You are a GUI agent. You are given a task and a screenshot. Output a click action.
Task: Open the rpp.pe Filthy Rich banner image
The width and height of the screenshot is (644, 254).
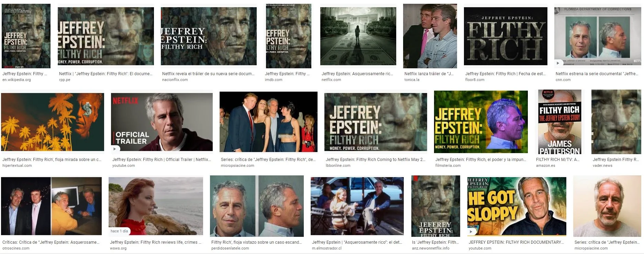106,36
